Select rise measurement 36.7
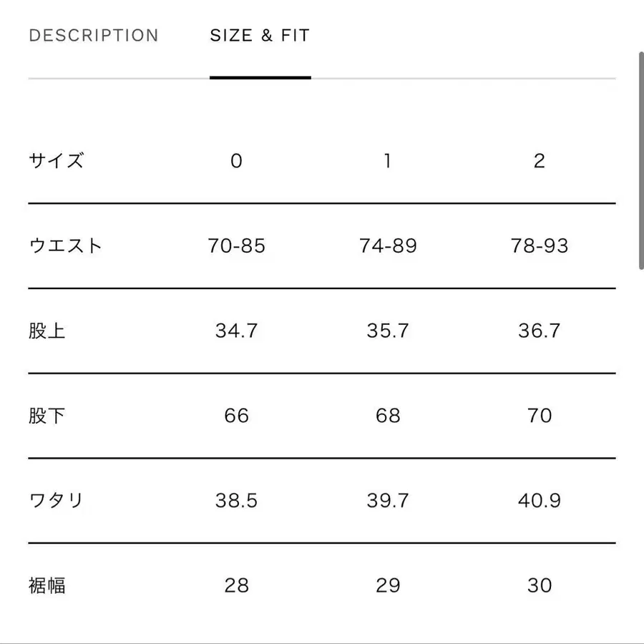The width and height of the screenshot is (644, 644). coord(540,331)
